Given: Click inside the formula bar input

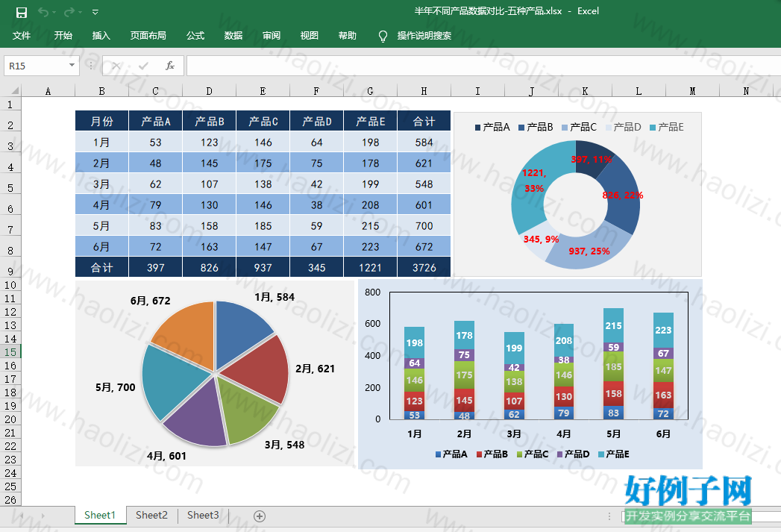Looking at the screenshot, I should coord(483,66).
